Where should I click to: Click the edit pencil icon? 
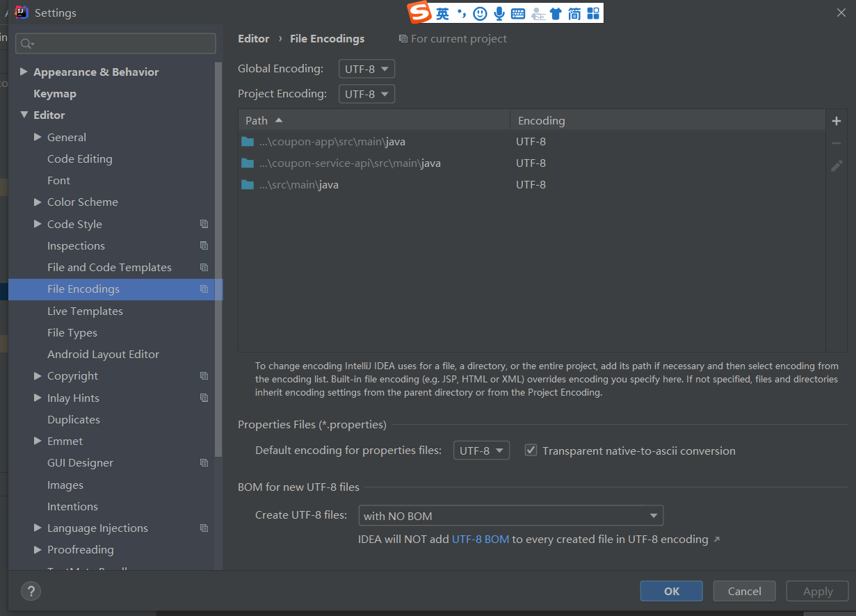click(837, 165)
